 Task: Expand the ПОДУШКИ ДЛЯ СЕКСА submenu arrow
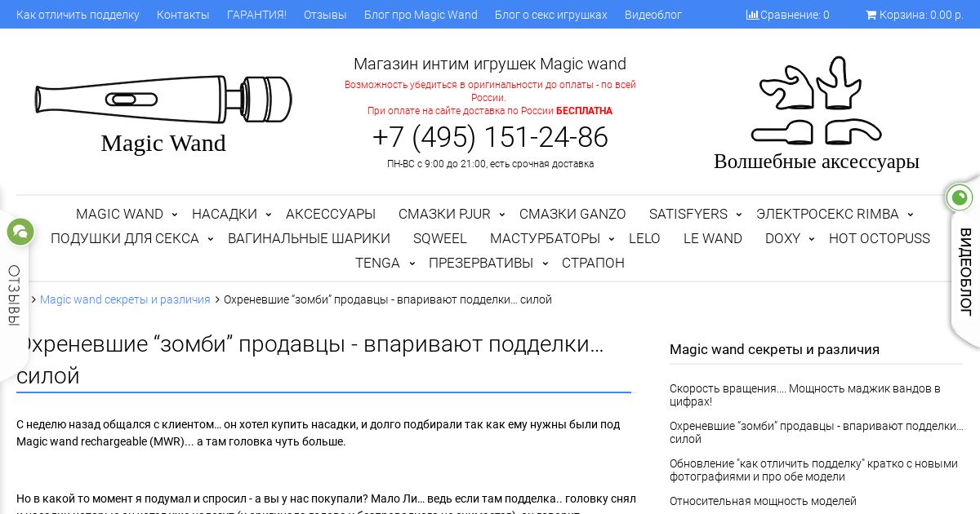click(x=210, y=239)
